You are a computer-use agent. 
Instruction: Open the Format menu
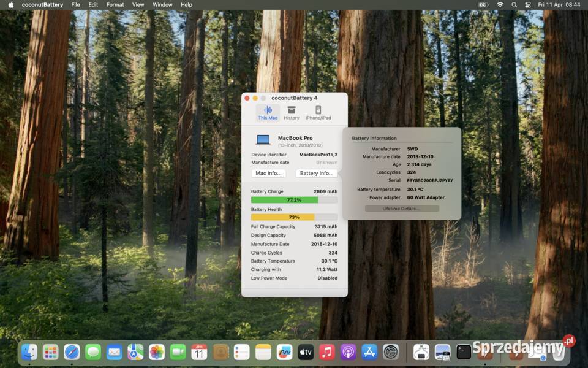[115, 5]
